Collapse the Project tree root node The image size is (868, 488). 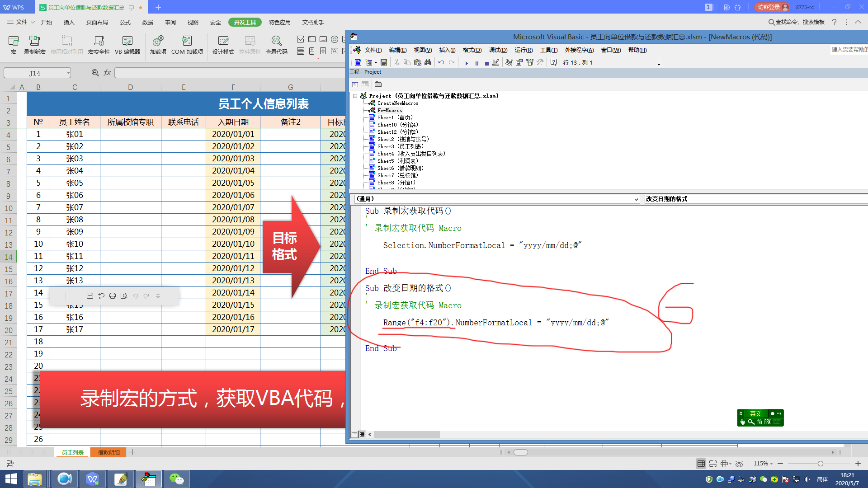pyautogui.click(x=356, y=96)
